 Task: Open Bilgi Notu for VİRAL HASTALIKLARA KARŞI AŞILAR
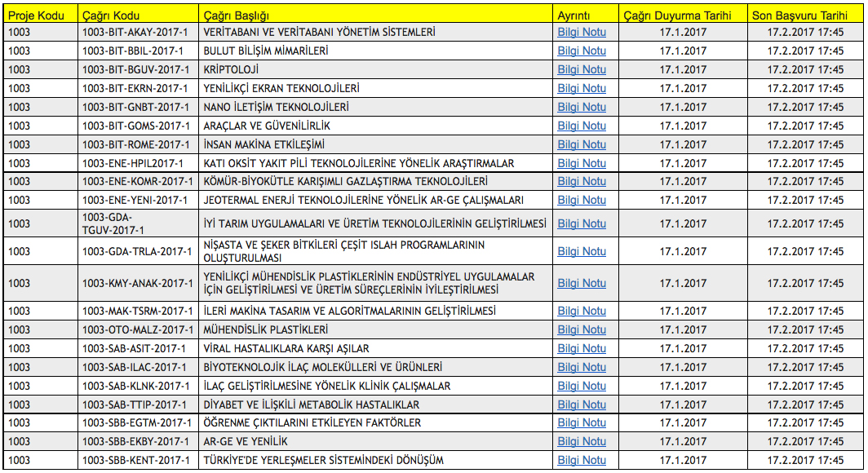coord(582,348)
